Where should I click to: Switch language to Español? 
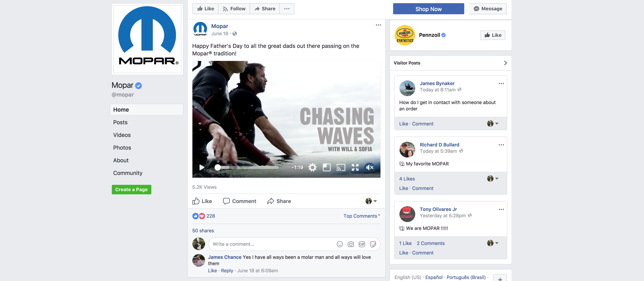(434, 277)
